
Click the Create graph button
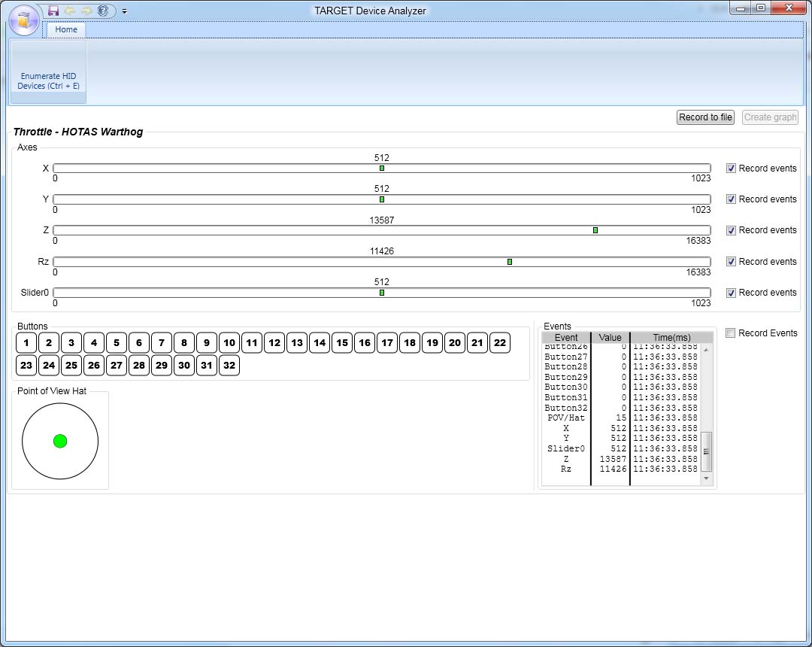pyautogui.click(x=770, y=117)
